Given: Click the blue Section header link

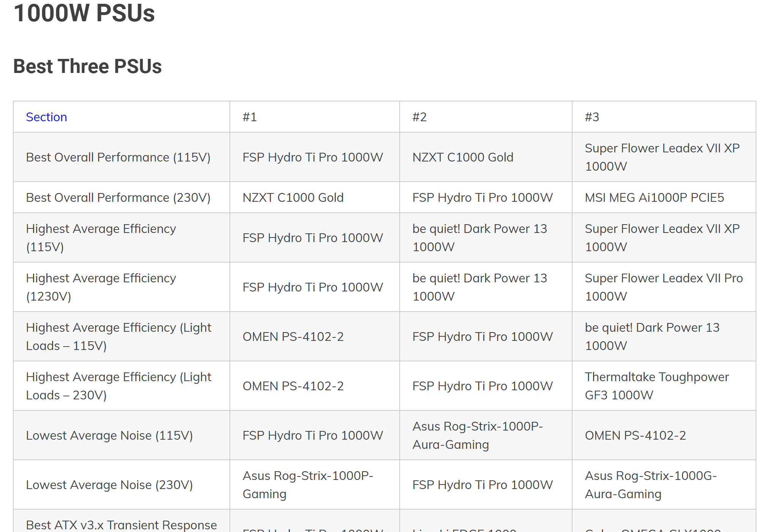Looking at the screenshot, I should [46, 117].
